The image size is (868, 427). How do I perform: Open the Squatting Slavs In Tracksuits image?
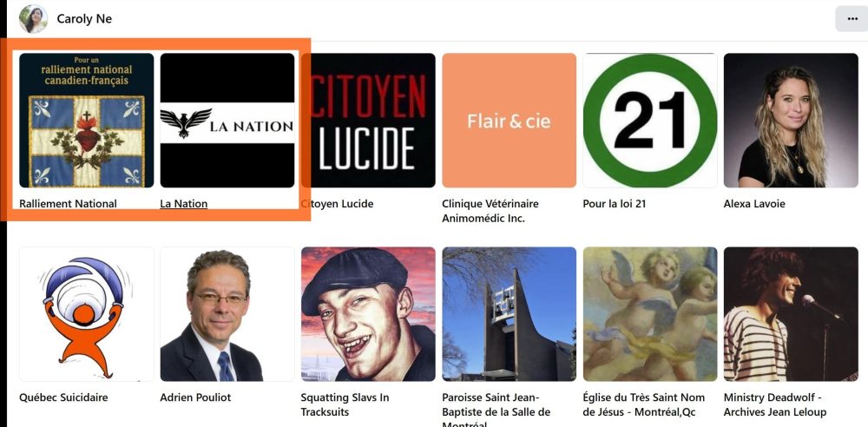368,314
